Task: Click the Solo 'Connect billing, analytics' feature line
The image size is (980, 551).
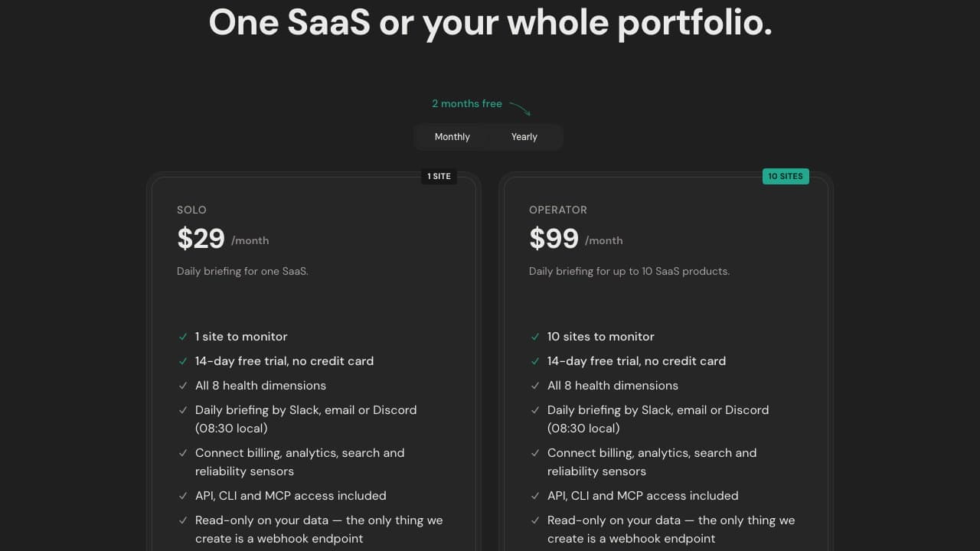Action: [299, 462]
